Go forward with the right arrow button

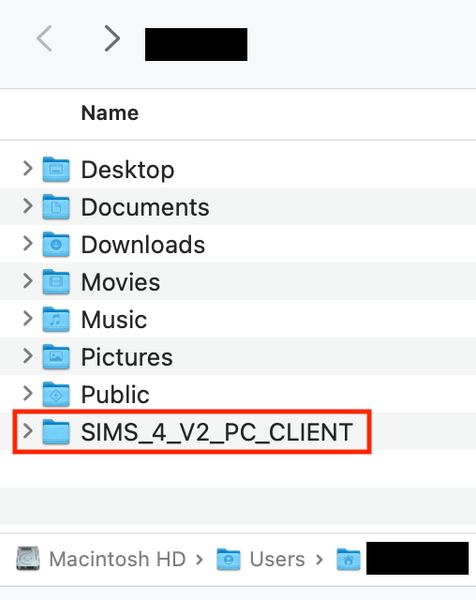tap(112, 38)
